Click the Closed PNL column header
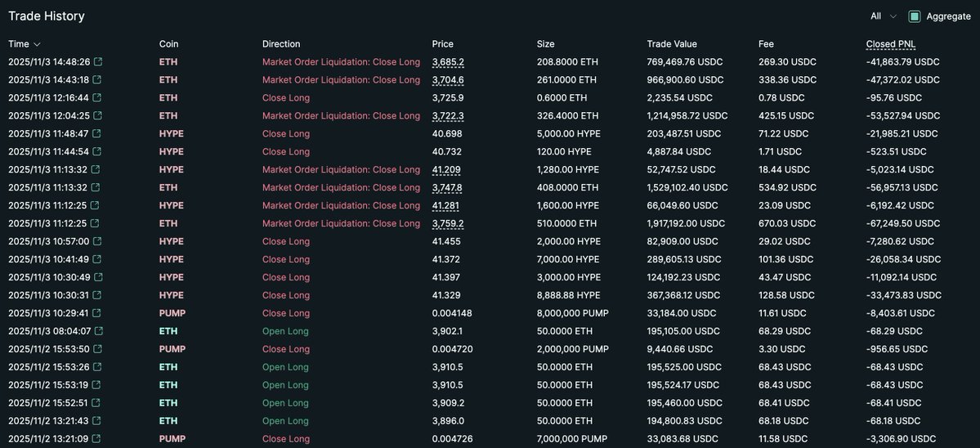This screenshot has width=980, height=448. tap(891, 44)
